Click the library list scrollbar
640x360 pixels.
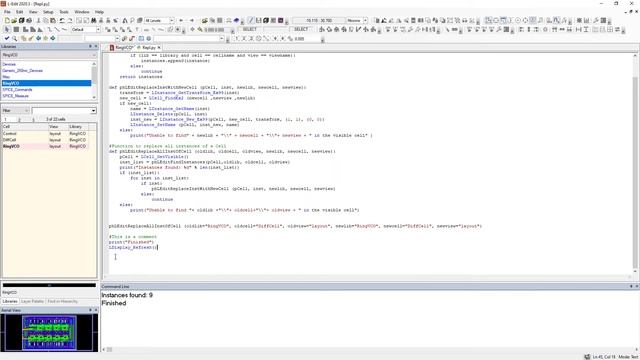click(x=94, y=80)
